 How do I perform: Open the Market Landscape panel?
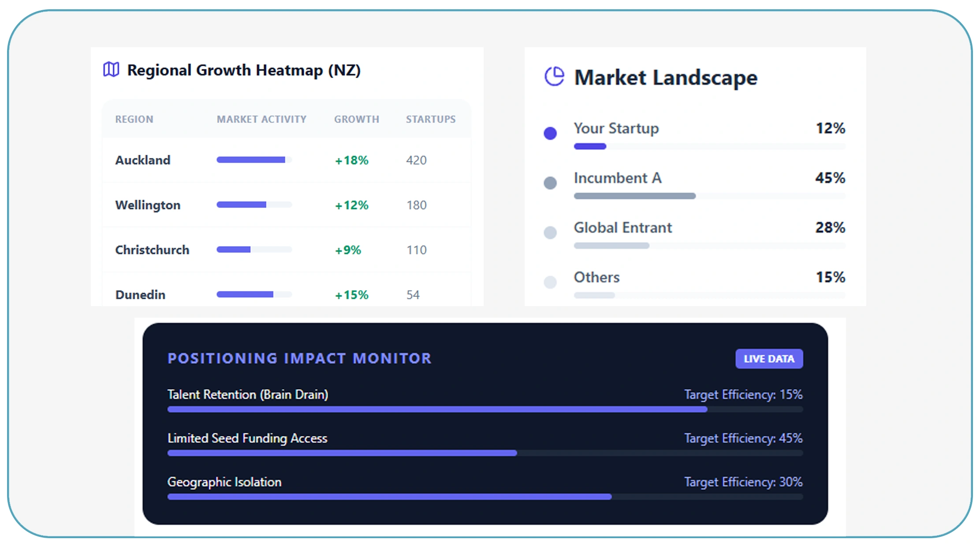click(x=666, y=77)
